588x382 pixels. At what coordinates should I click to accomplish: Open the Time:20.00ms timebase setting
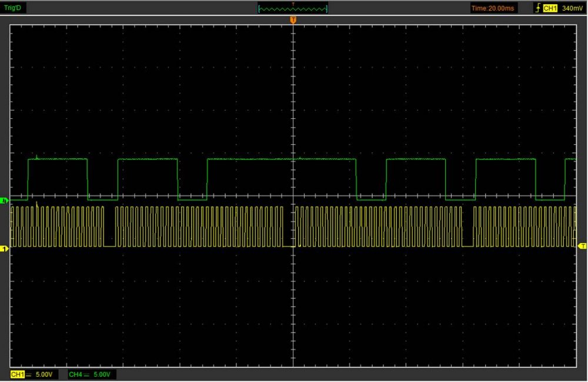coord(494,8)
